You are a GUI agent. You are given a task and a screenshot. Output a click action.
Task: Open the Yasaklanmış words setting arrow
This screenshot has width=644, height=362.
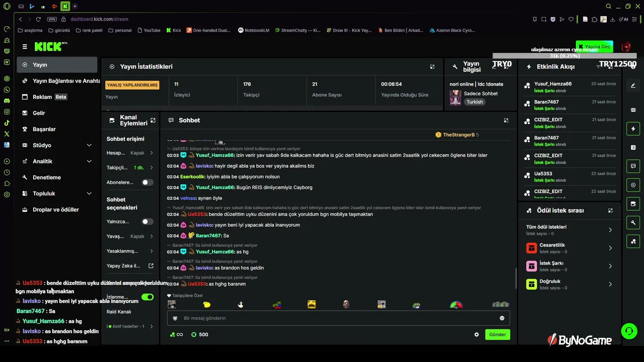[x=151, y=251]
